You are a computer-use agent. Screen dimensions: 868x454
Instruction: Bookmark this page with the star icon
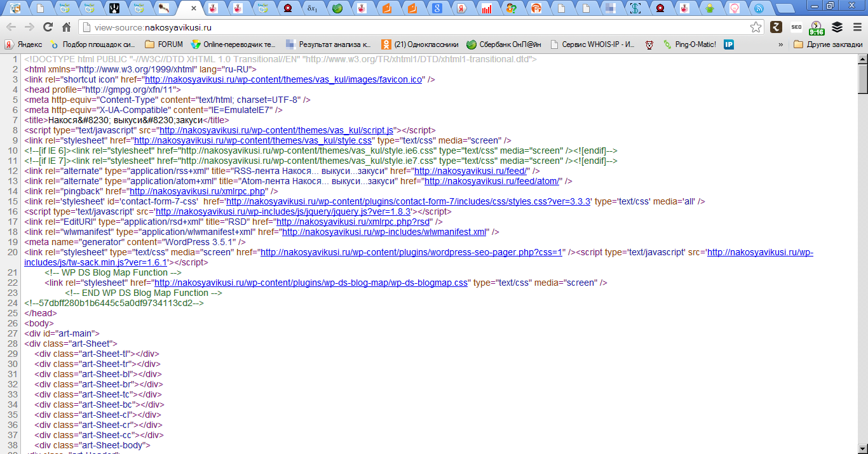756,27
